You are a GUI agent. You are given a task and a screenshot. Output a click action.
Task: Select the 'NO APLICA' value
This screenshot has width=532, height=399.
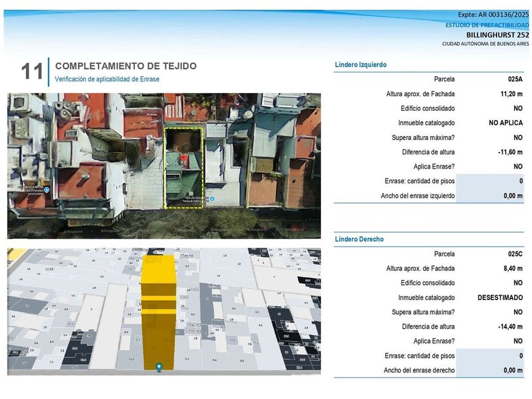[x=505, y=123]
